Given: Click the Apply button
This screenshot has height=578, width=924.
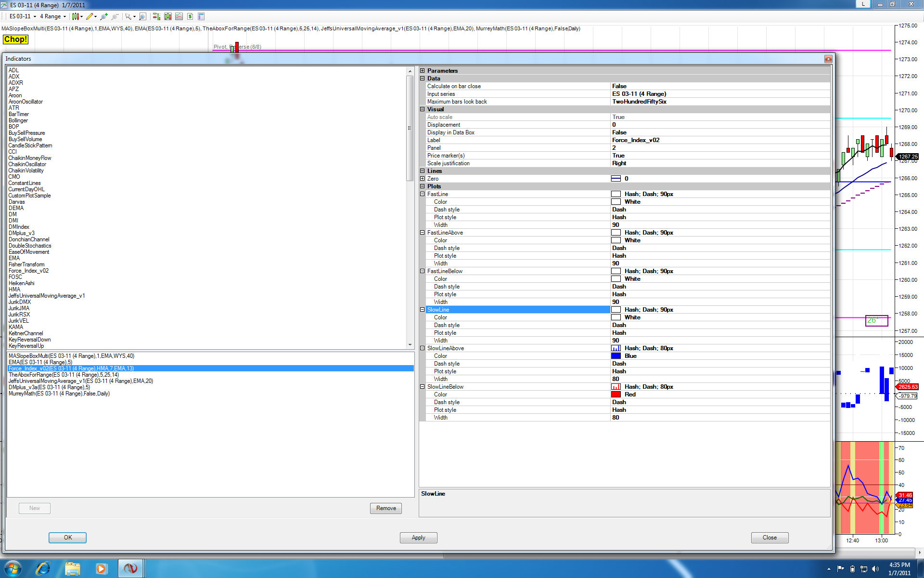Looking at the screenshot, I should [x=418, y=538].
